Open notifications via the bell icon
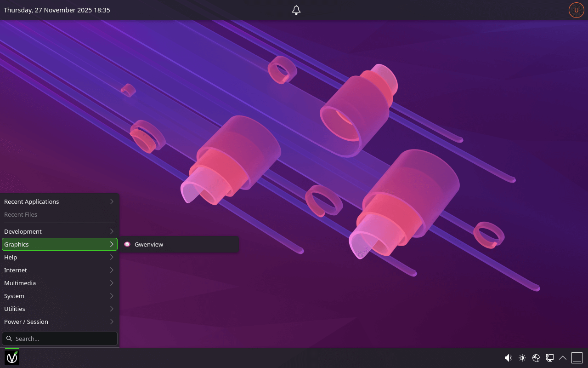Screen dimensions: 588x368 coord(296,10)
